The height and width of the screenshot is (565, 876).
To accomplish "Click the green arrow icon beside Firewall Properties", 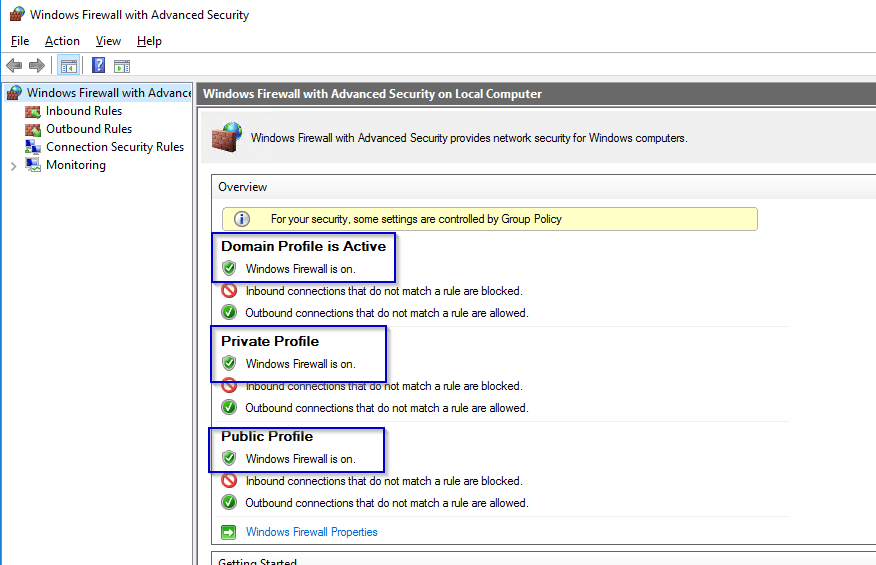I will [228, 532].
